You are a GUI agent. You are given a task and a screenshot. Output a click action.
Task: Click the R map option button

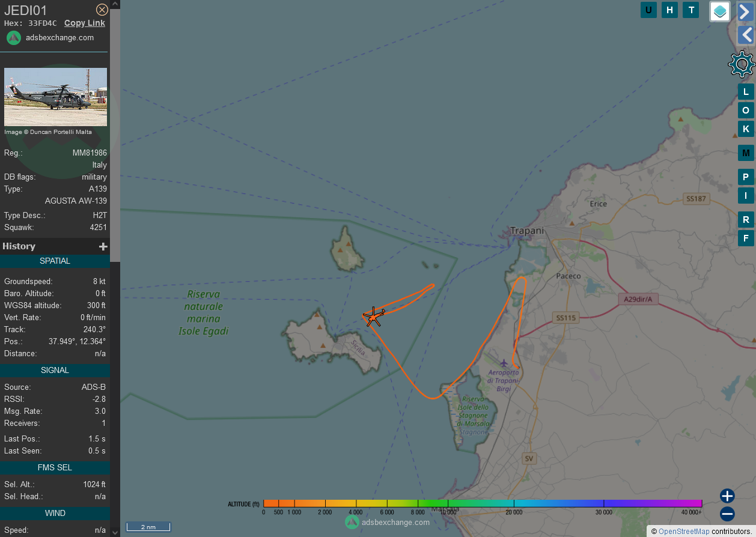coord(746,219)
